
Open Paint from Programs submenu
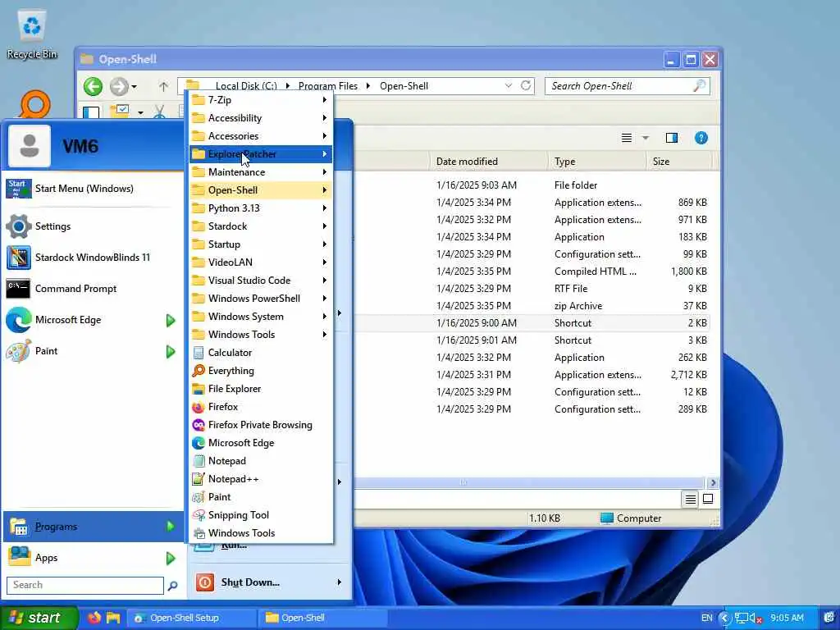click(261, 497)
